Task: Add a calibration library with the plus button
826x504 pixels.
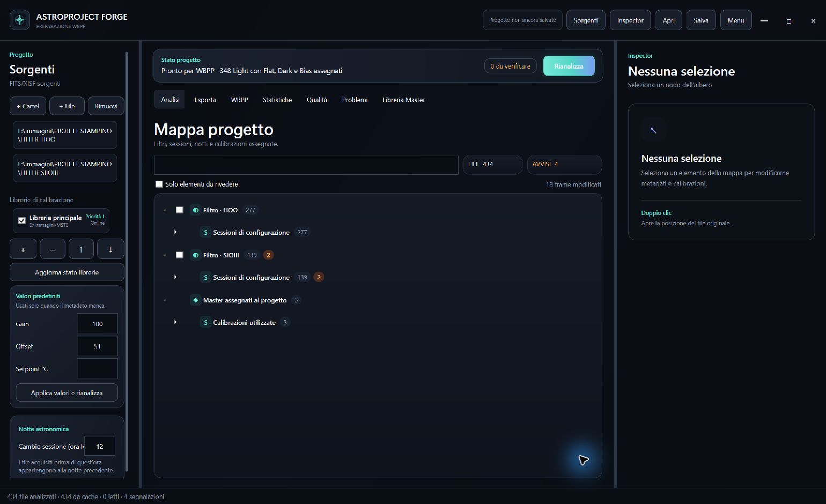Action: pyautogui.click(x=23, y=249)
